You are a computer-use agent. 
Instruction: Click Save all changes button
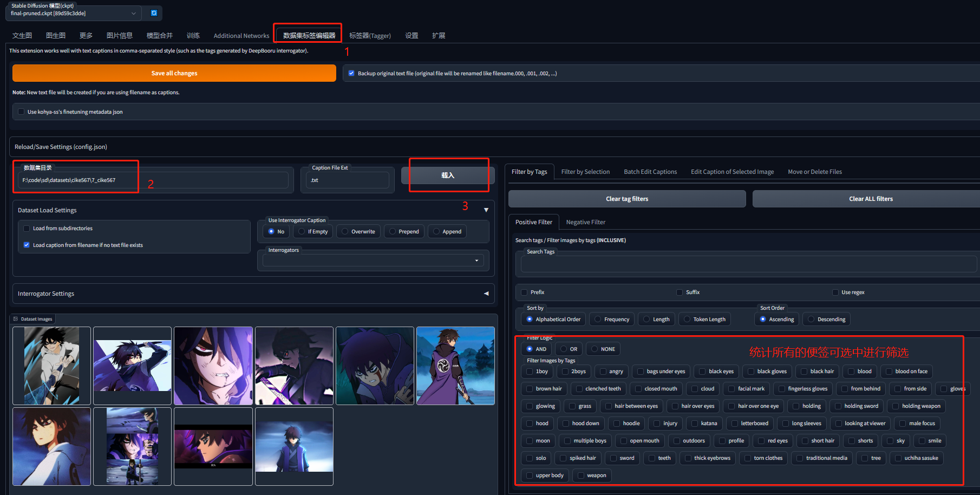click(x=174, y=73)
